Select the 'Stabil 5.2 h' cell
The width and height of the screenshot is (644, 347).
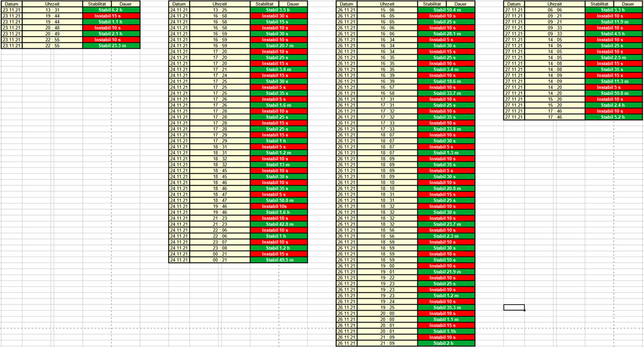click(614, 117)
